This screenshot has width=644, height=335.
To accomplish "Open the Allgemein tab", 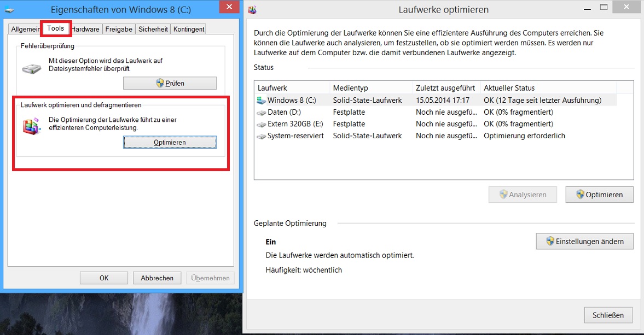I will (x=25, y=29).
